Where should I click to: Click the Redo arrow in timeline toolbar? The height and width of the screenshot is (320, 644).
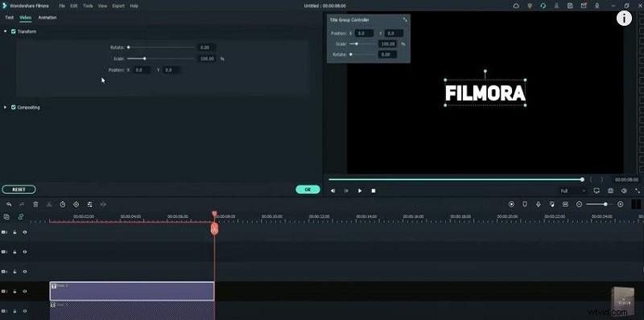coord(22,204)
